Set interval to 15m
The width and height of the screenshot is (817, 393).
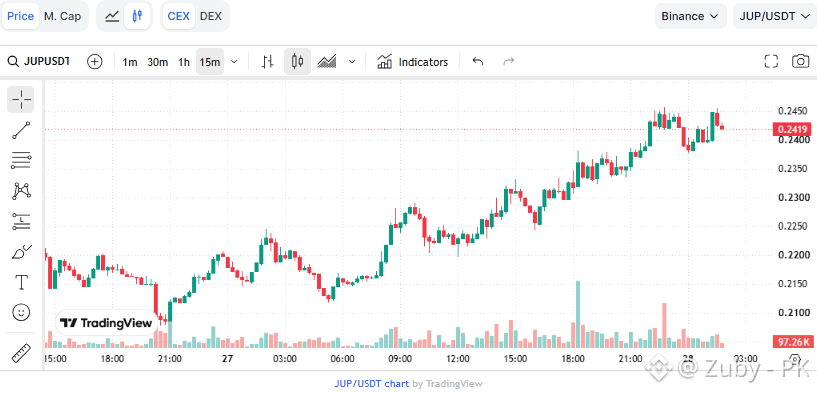[x=210, y=62]
